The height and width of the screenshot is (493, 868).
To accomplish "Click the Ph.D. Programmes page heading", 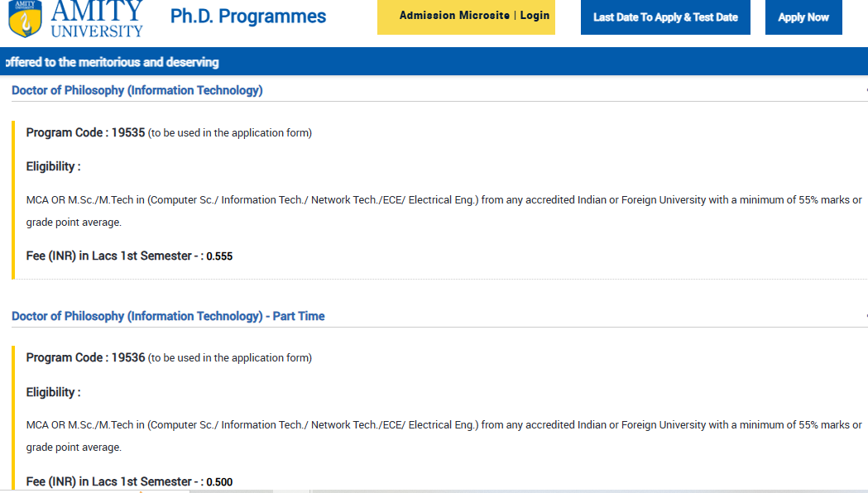I will click(x=248, y=17).
